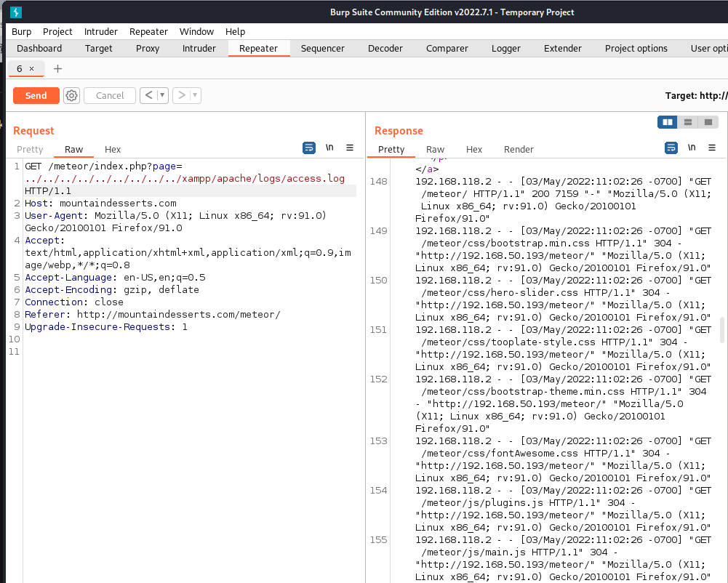Show Request in Pretty view
This screenshot has height=583, width=728.
30,150
